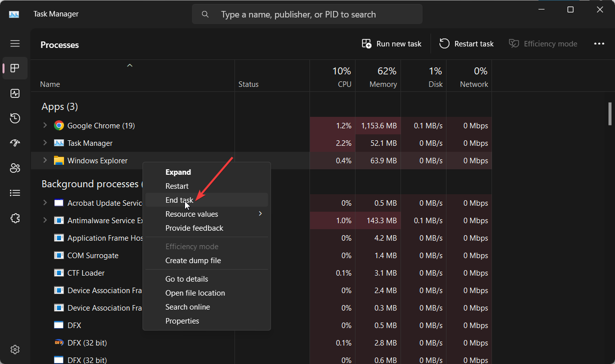Click the vertical scrollbar thumb
Image resolution: width=615 pixels, height=364 pixels.
(609, 113)
